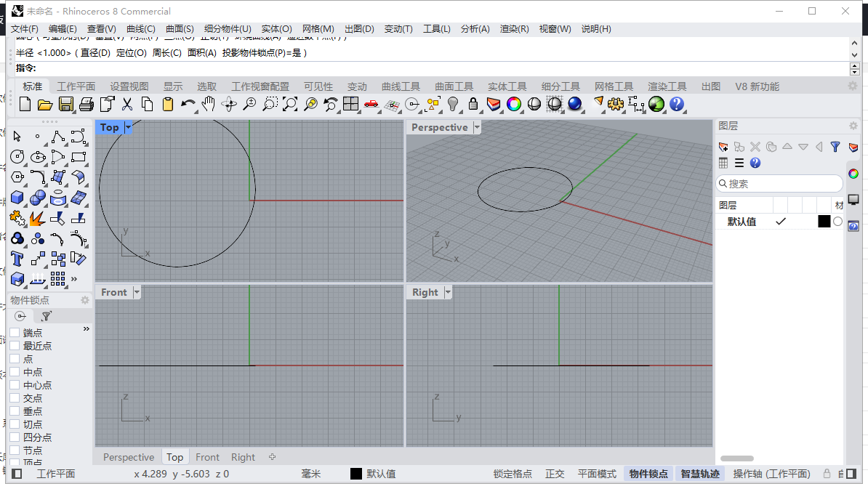Toggle 物件锁点 in status bar

(648, 474)
